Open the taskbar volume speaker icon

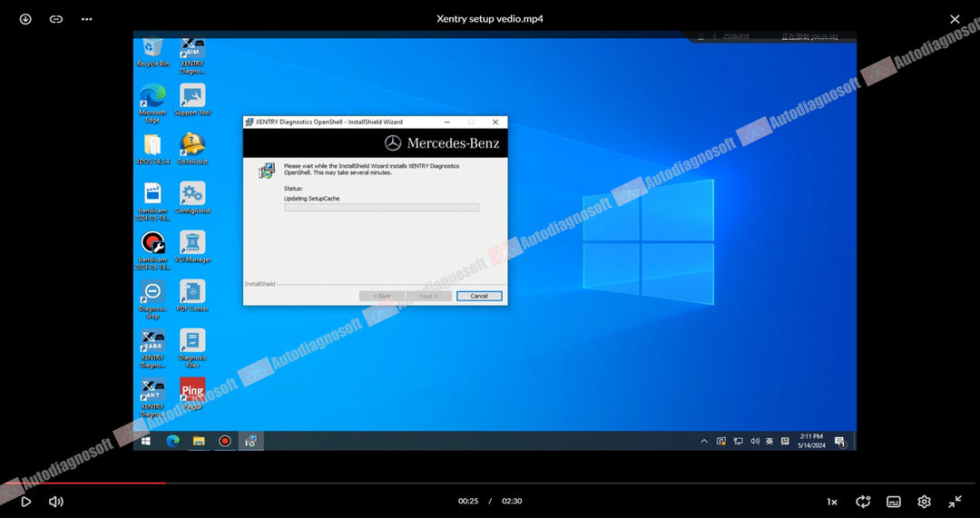754,441
